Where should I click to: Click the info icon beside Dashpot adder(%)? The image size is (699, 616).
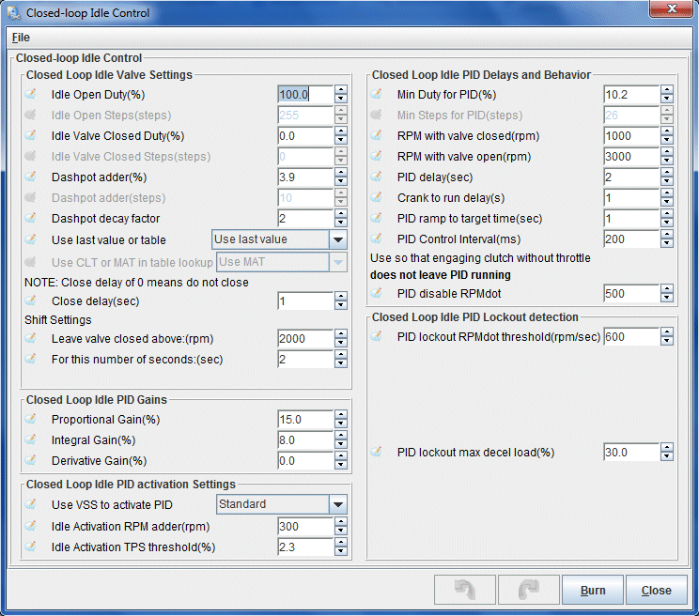click(x=30, y=177)
